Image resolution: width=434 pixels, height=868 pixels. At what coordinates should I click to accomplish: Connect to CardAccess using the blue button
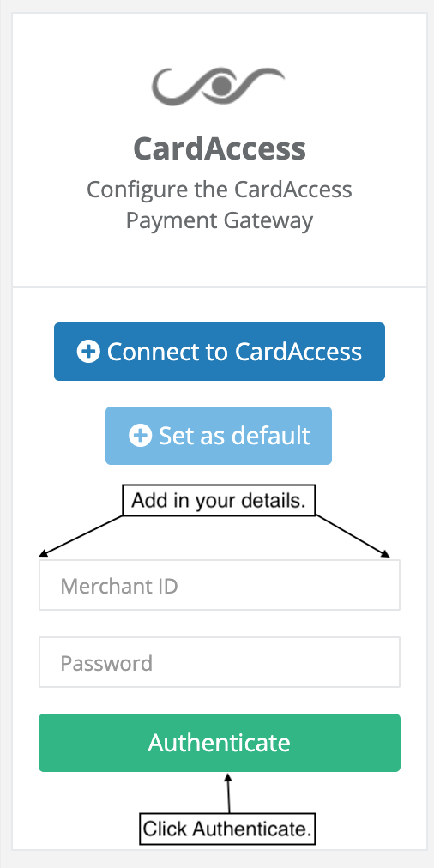[220, 352]
